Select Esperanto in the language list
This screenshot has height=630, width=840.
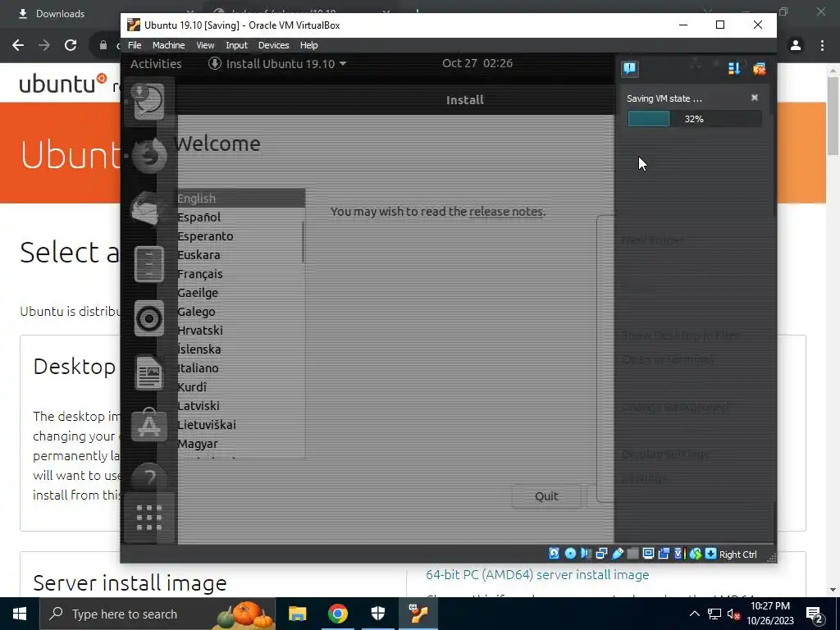240,236
